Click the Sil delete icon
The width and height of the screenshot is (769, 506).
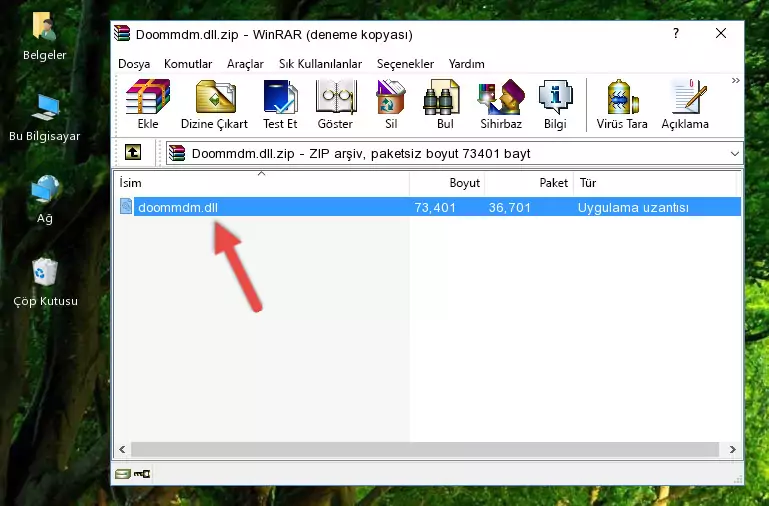click(391, 97)
